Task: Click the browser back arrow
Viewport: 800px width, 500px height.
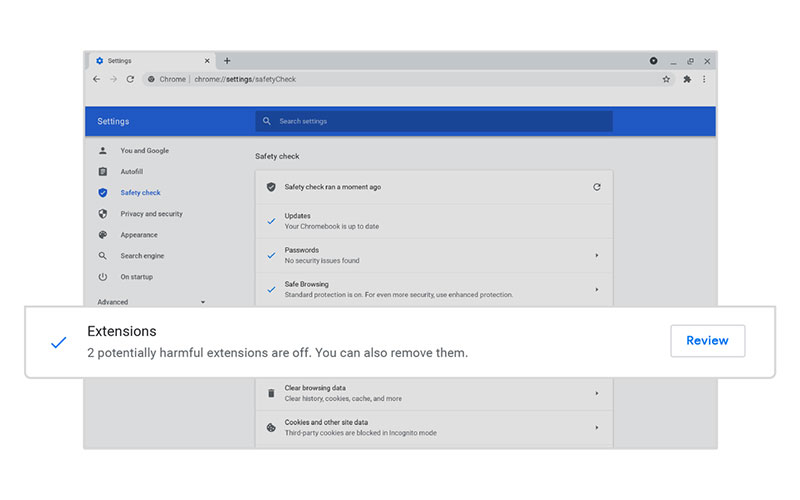Action: tap(97, 79)
